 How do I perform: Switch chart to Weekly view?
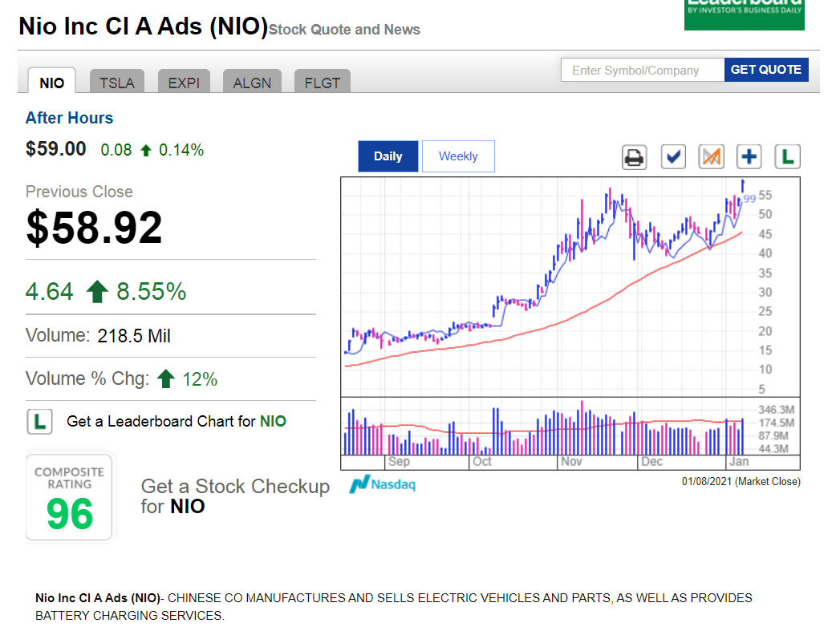click(x=458, y=156)
